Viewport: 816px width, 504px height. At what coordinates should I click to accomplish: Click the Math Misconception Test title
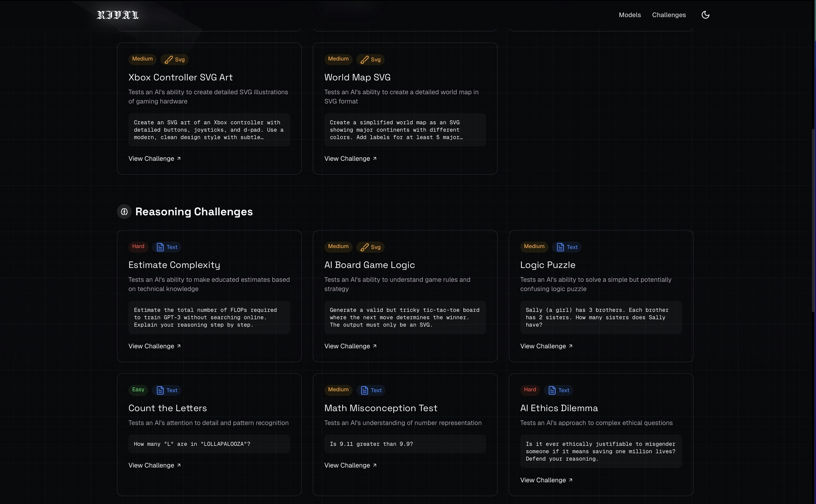[381, 408]
